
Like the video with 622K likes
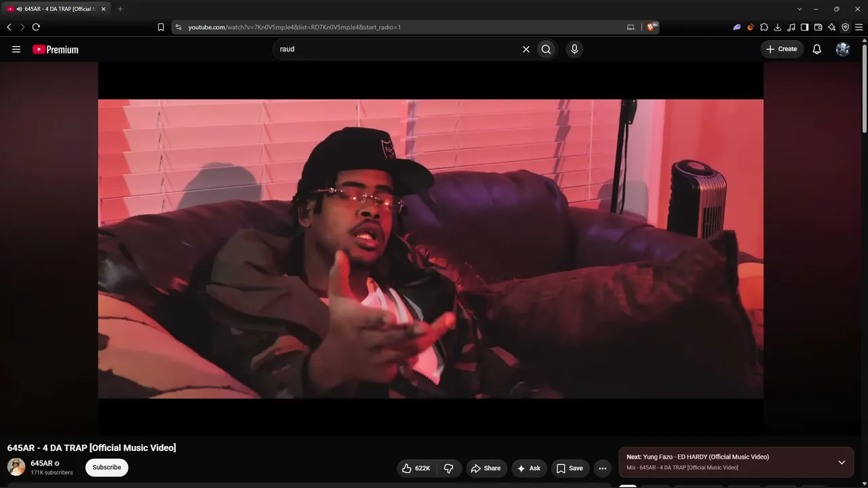[416, 468]
